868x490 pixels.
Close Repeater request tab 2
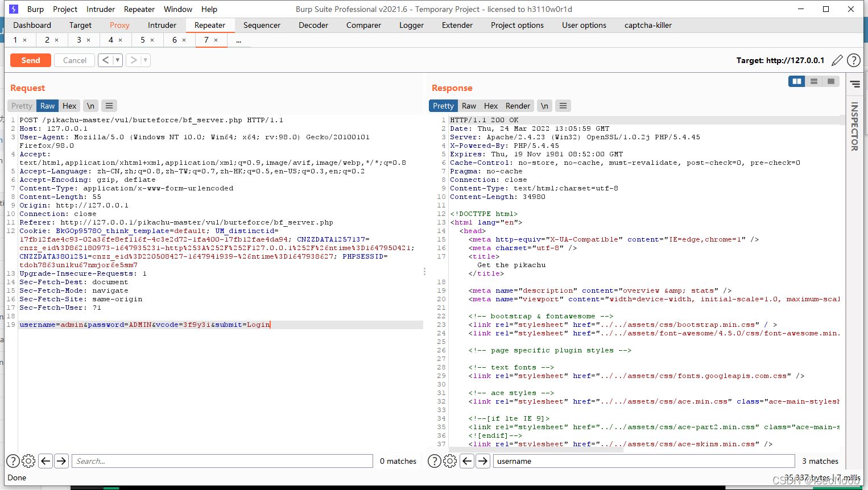pyautogui.click(x=56, y=40)
